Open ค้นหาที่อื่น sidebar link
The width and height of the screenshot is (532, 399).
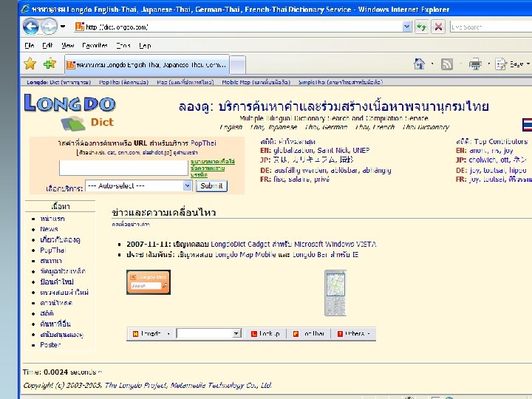55,324
